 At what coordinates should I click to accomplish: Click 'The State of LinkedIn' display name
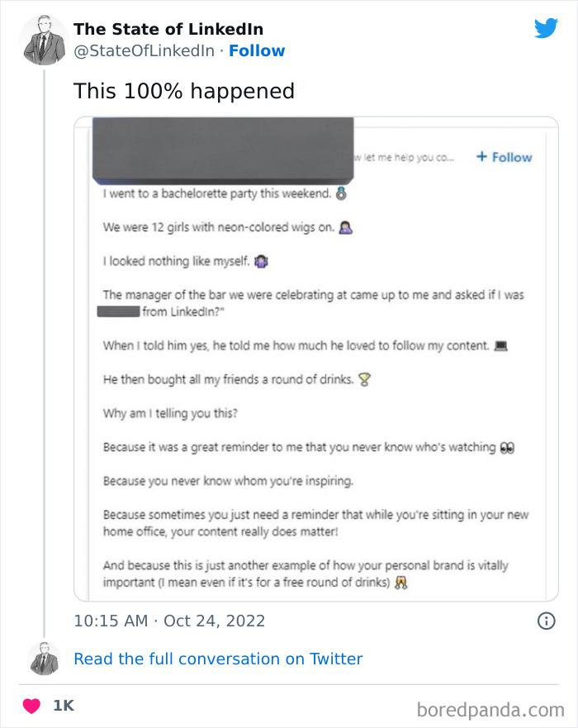[168, 29]
